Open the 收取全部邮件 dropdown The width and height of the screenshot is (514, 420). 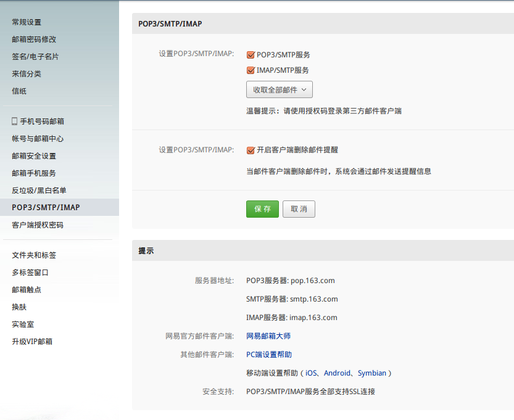[280, 89]
